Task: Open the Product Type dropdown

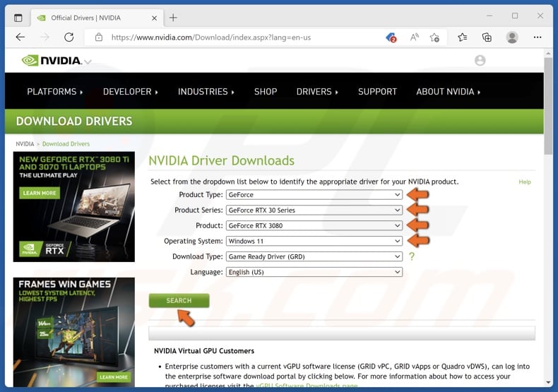Action: click(314, 194)
